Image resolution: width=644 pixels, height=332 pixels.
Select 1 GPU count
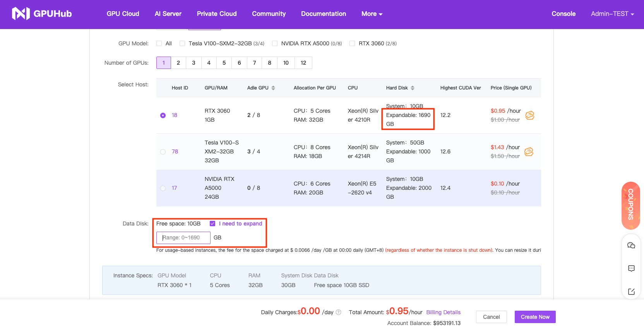point(164,63)
